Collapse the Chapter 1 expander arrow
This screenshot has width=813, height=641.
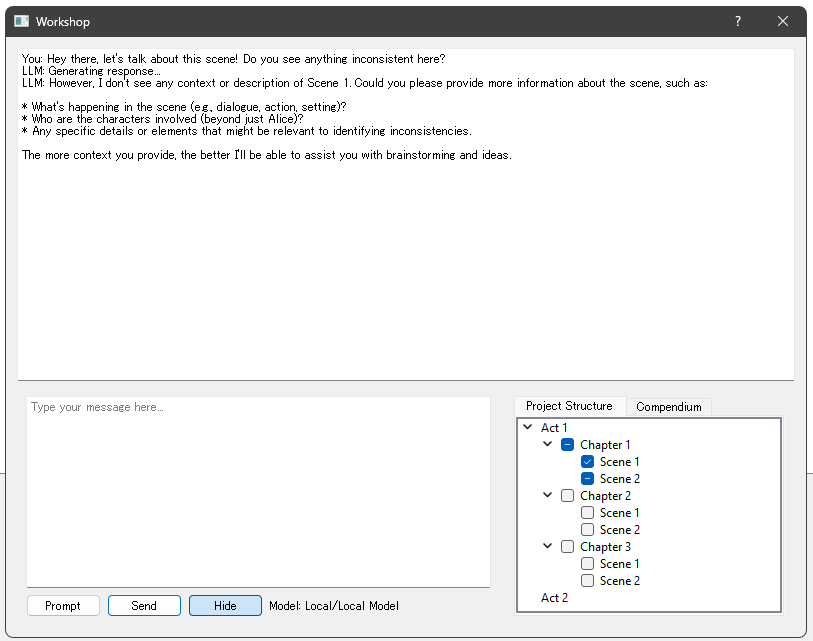coord(547,445)
